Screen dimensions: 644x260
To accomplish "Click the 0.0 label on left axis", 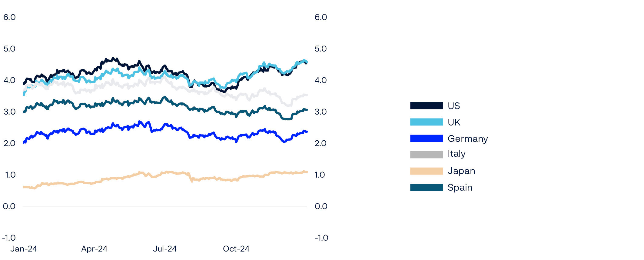I will (9, 206).
